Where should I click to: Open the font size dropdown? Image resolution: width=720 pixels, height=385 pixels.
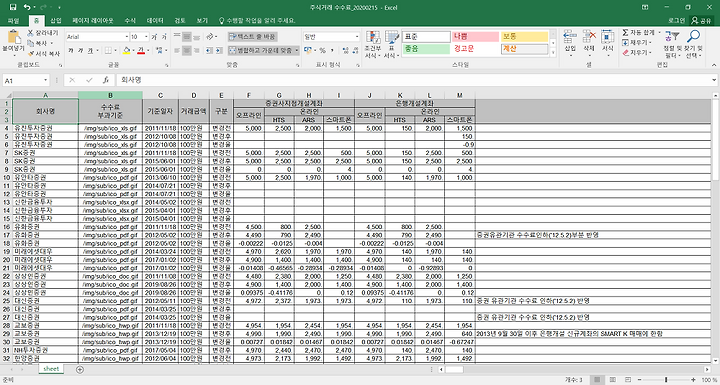click(146, 37)
